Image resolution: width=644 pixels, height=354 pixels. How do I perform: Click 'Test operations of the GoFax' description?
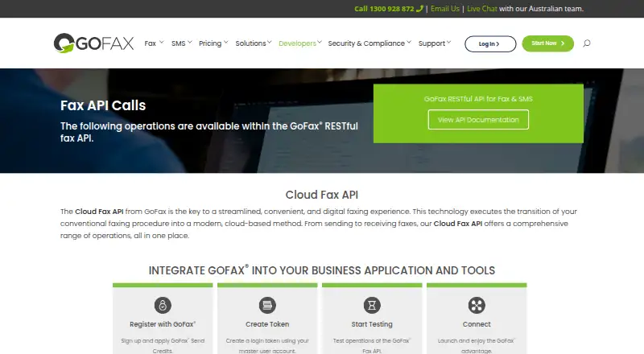[x=372, y=346]
